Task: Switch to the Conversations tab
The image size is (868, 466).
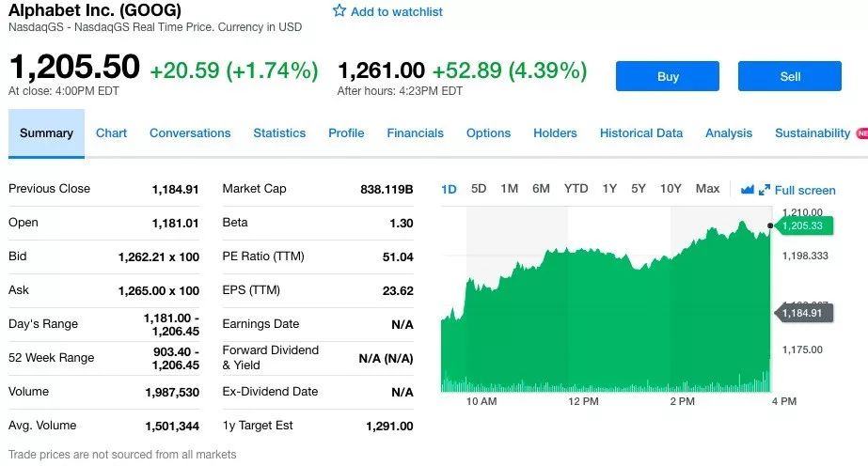Action: pyautogui.click(x=190, y=133)
